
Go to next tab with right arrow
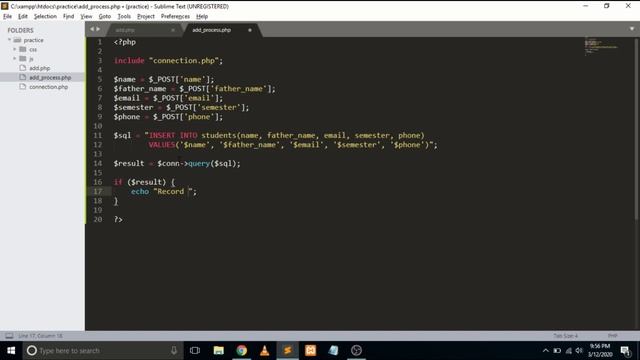98,29
